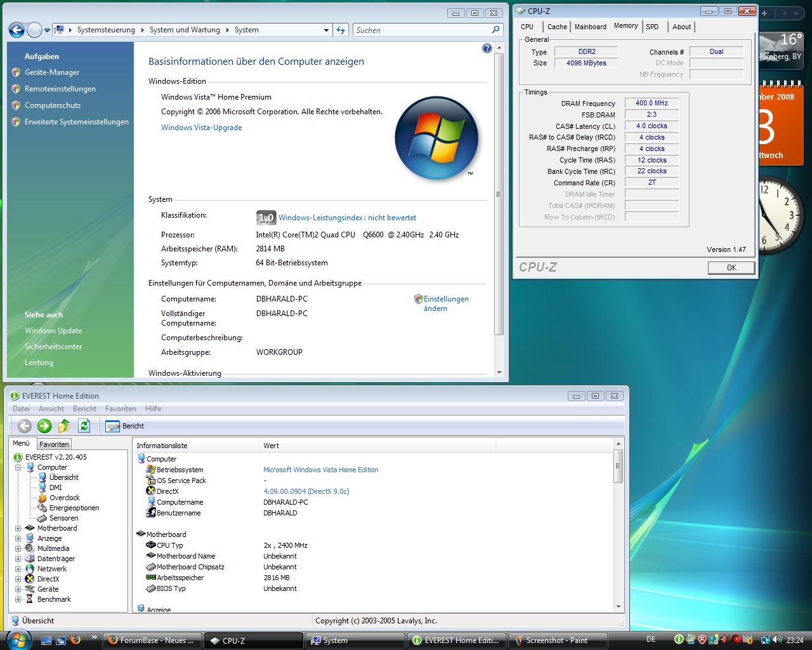Open the Windows Start orb
The image size is (812, 650).
click(x=17, y=639)
